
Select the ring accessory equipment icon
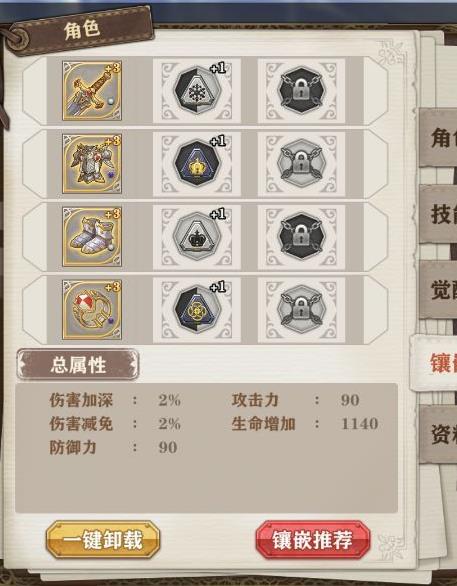(x=92, y=310)
